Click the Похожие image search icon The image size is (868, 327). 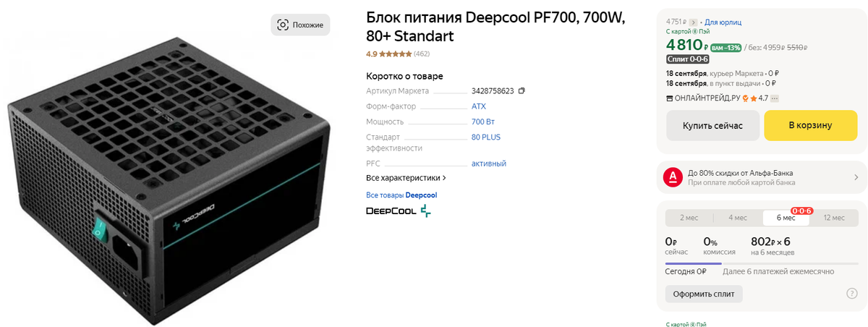[283, 25]
